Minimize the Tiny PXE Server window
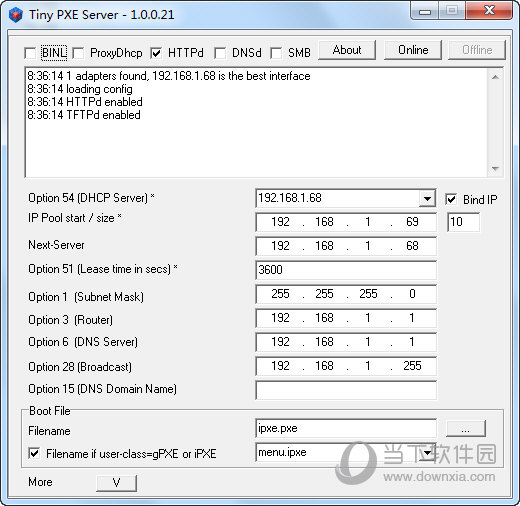 point(425,12)
